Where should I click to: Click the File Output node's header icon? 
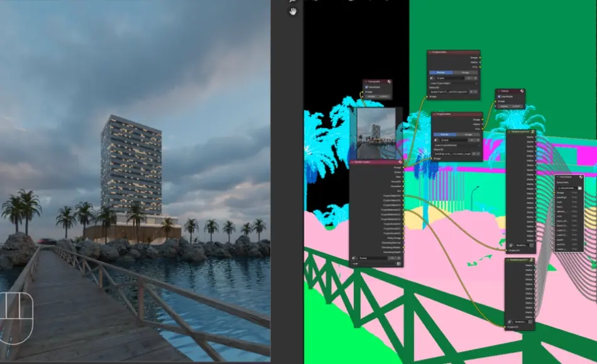point(581,177)
